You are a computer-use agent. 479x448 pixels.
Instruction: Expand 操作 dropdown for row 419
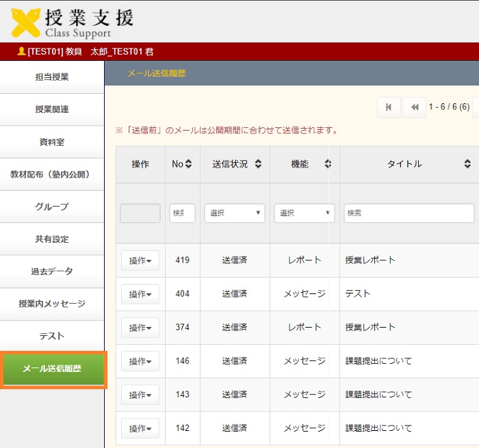(x=140, y=261)
